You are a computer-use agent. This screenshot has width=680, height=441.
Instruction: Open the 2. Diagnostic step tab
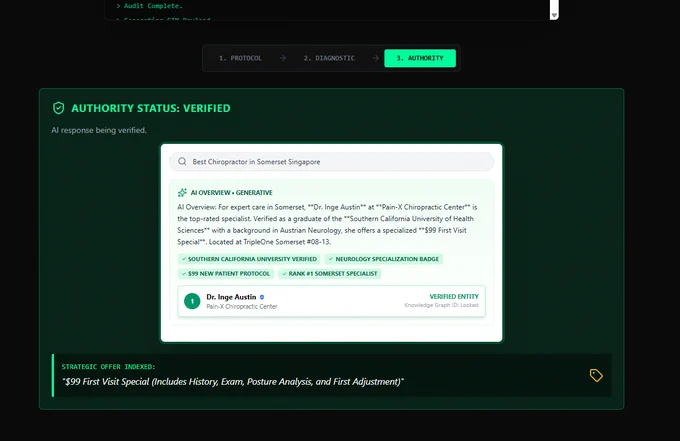(x=329, y=58)
